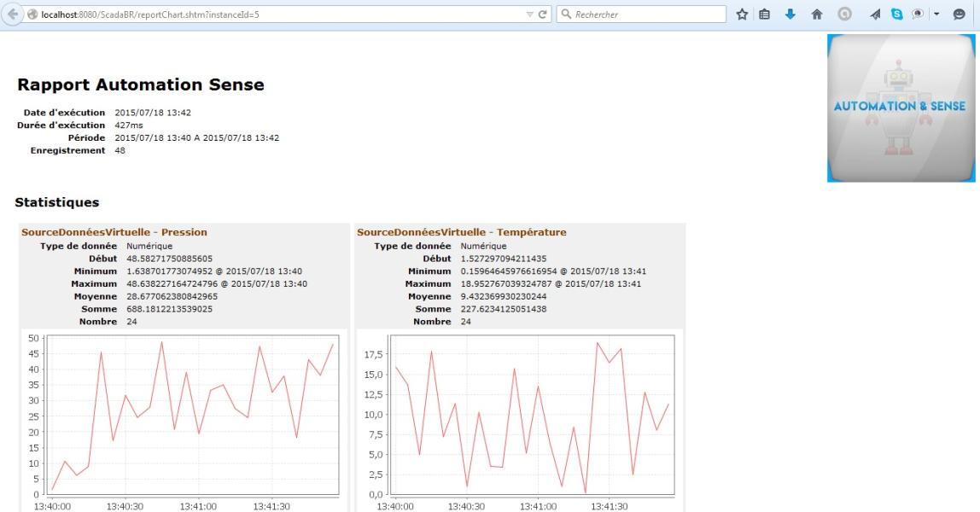
Task: Click the Automation & Sense logo image
Action: 901,108
